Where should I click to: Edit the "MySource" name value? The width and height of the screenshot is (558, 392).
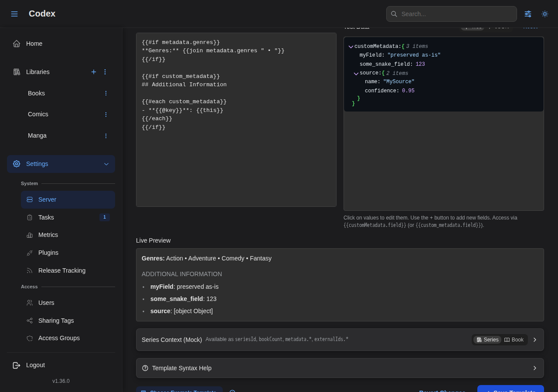tap(399, 82)
